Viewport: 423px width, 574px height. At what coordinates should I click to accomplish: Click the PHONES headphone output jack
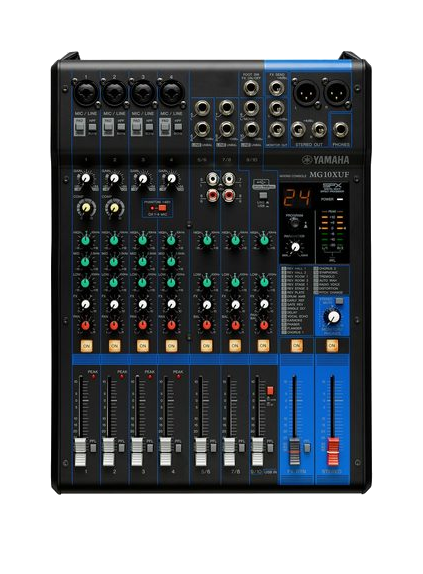tap(341, 130)
